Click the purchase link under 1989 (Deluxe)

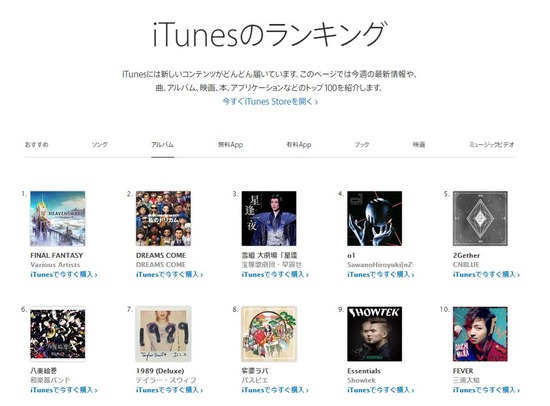169,390
